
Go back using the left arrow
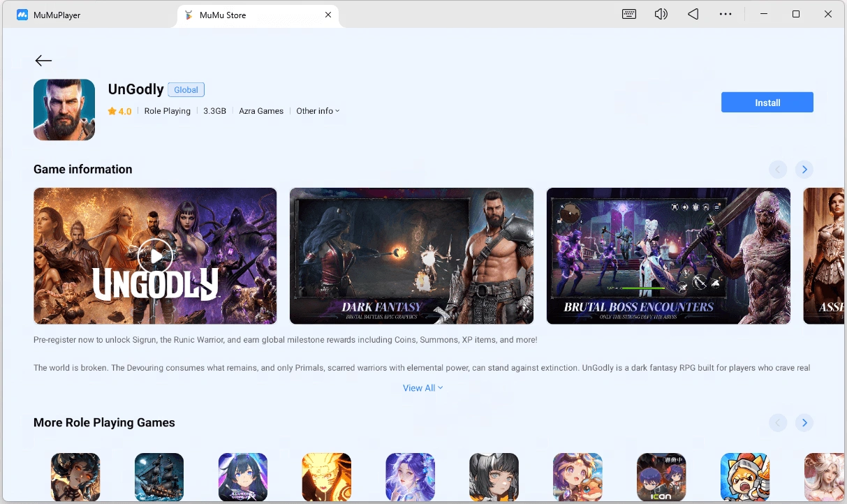[x=43, y=61]
